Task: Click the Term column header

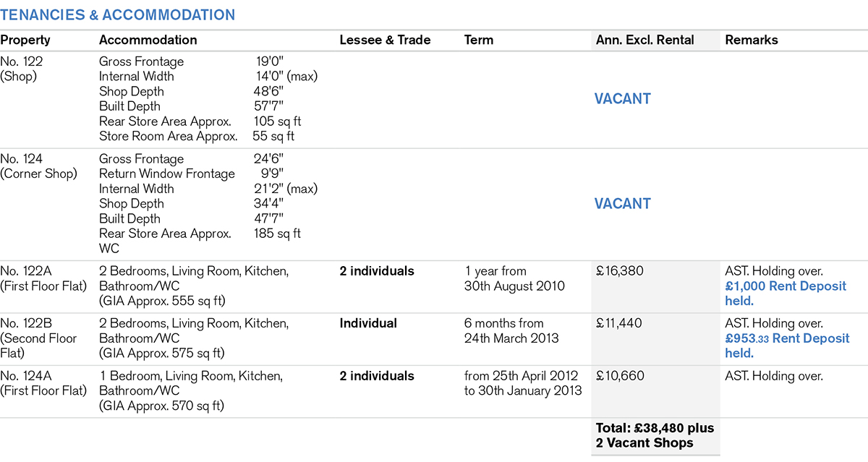Action: (479, 40)
